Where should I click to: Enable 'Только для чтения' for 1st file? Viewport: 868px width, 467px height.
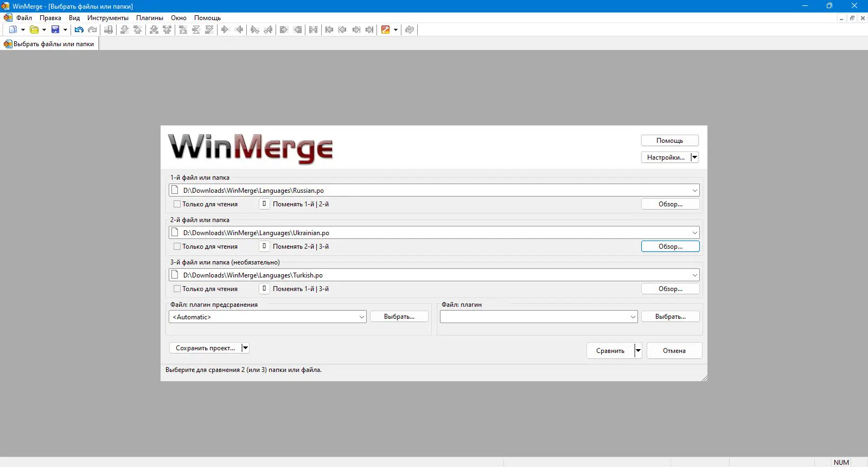click(177, 204)
